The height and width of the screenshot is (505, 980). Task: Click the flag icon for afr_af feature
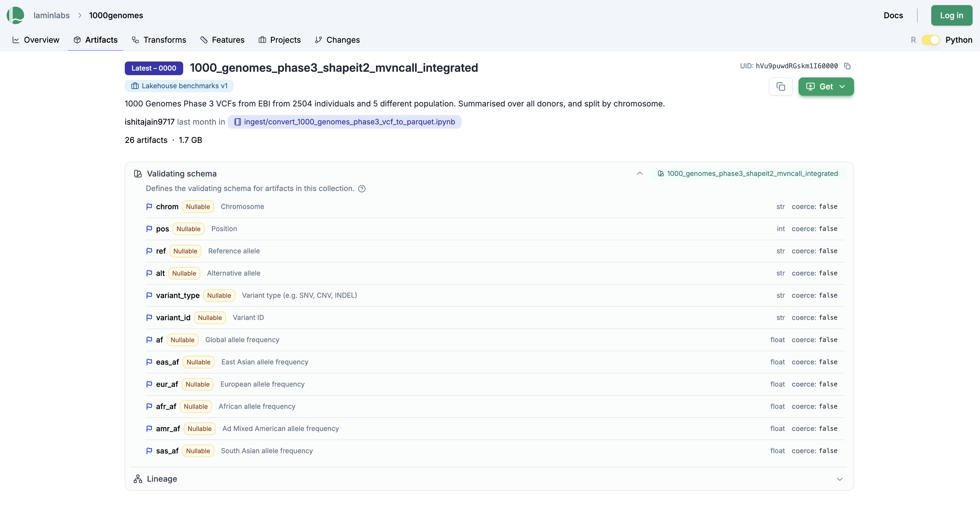pos(149,407)
